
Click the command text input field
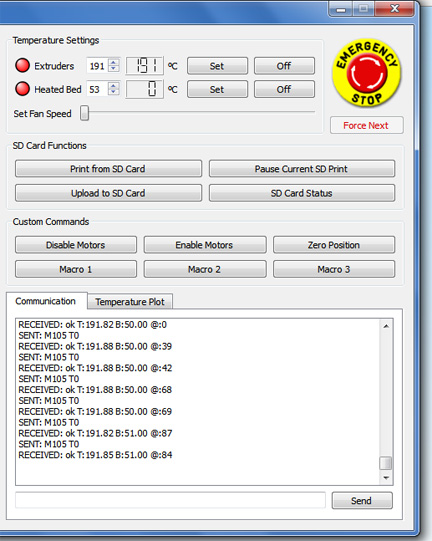[x=170, y=500]
